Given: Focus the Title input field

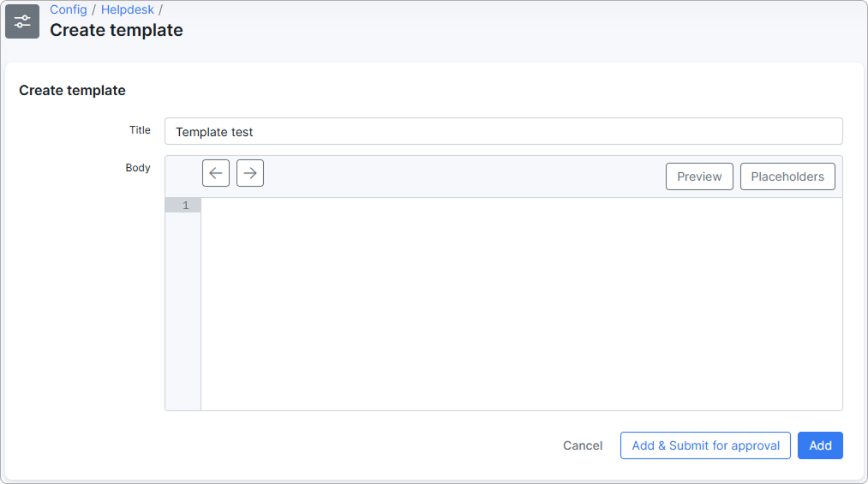Looking at the screenshot, I should click(x=503, y=132).
